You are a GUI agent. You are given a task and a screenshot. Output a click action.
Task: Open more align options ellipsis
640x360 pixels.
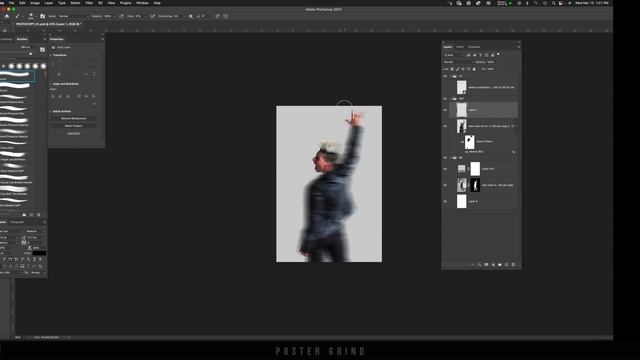click(x=94, y=104)
